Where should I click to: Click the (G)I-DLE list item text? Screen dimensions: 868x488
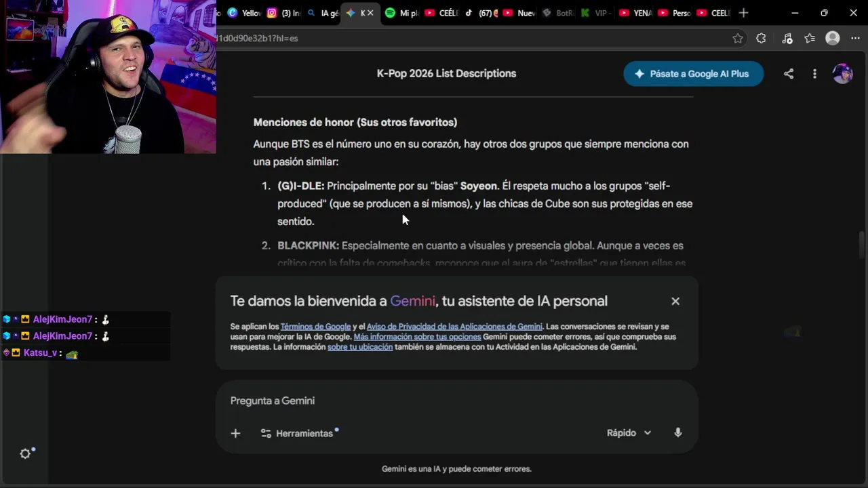pyautogui.click(x=485, y=203)
